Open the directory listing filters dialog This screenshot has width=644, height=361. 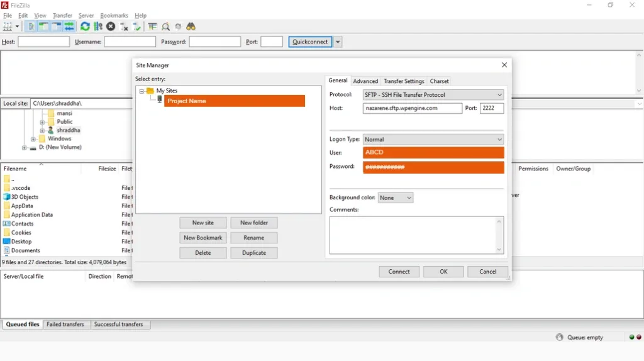[152, 26]
